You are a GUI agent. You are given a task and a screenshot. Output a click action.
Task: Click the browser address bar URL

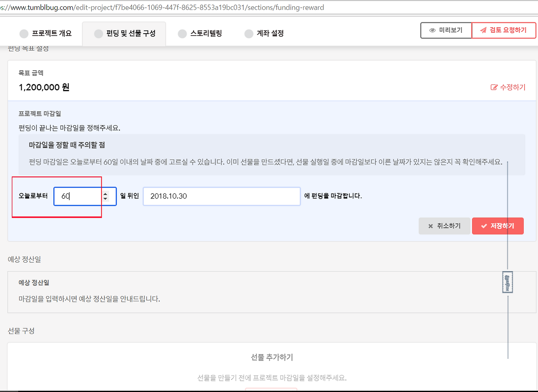[162, 8]
